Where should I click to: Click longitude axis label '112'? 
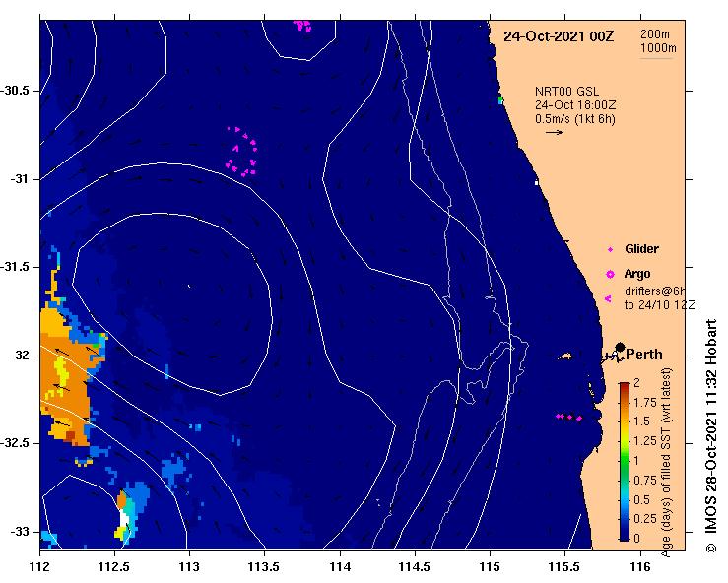(x=39, y=567)
